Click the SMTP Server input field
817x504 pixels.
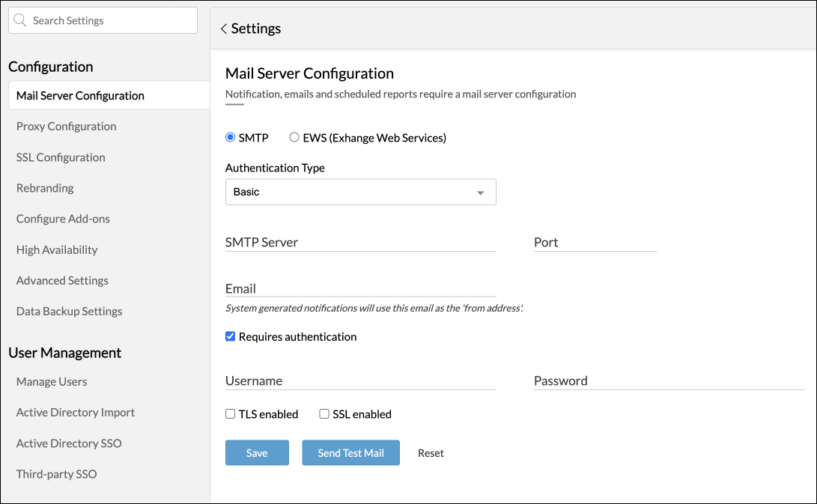point(360,243)
